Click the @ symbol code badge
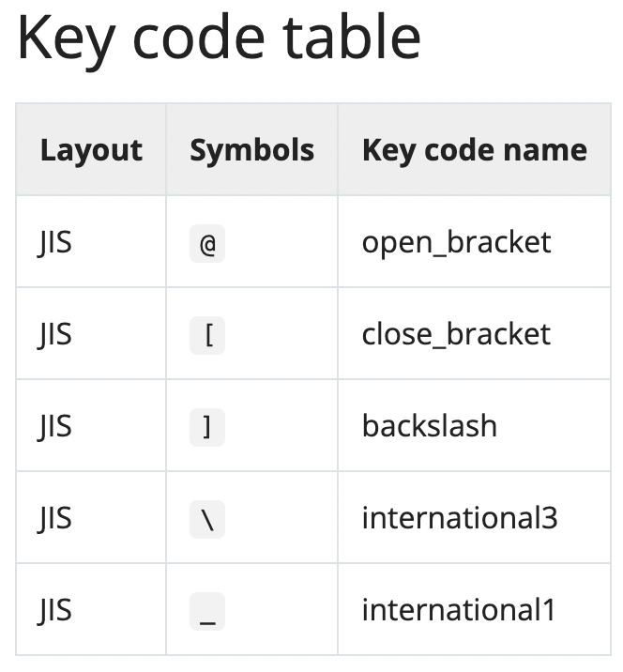Image resolution: width=623 pixels, height=672 pixels. point(207,243)
